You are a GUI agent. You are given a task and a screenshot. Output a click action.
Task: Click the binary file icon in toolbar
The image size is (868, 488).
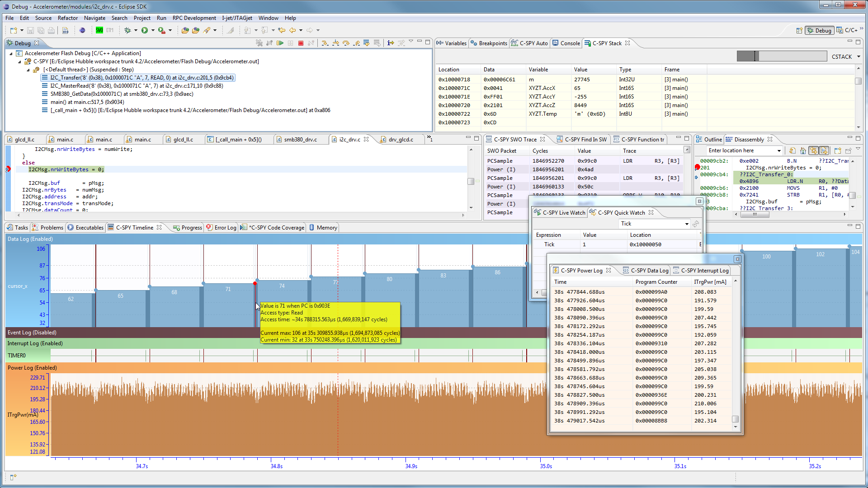[65, 30]
